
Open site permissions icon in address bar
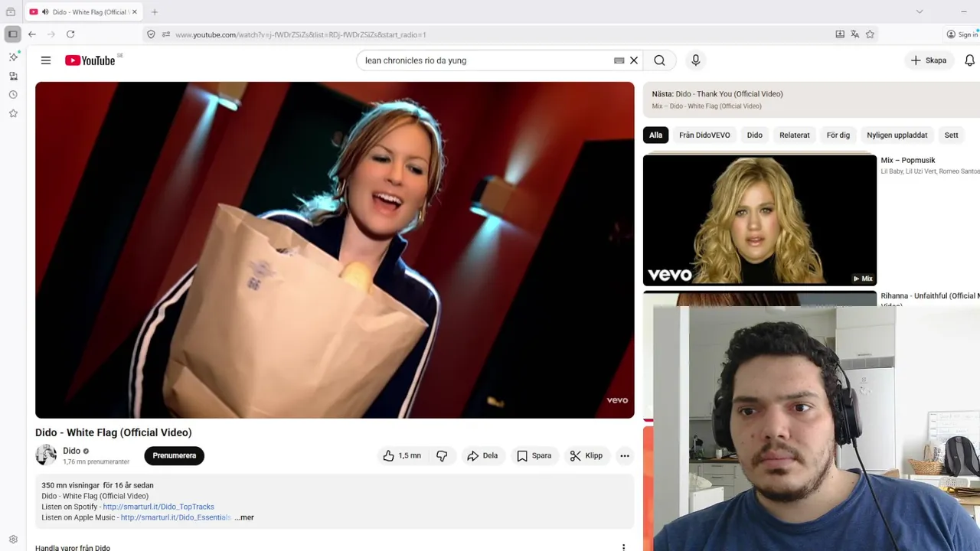(165, 34)
